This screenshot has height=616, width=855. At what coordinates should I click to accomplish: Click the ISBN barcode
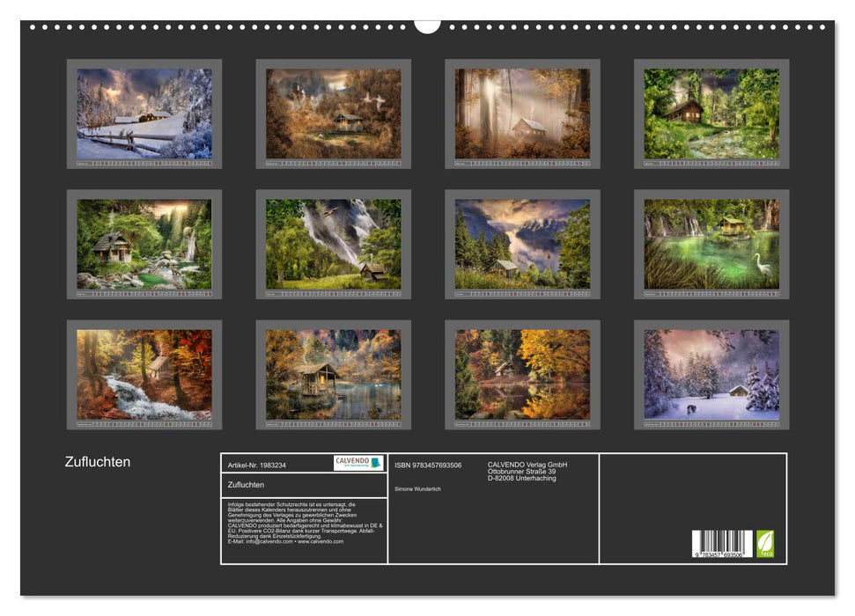722,545
